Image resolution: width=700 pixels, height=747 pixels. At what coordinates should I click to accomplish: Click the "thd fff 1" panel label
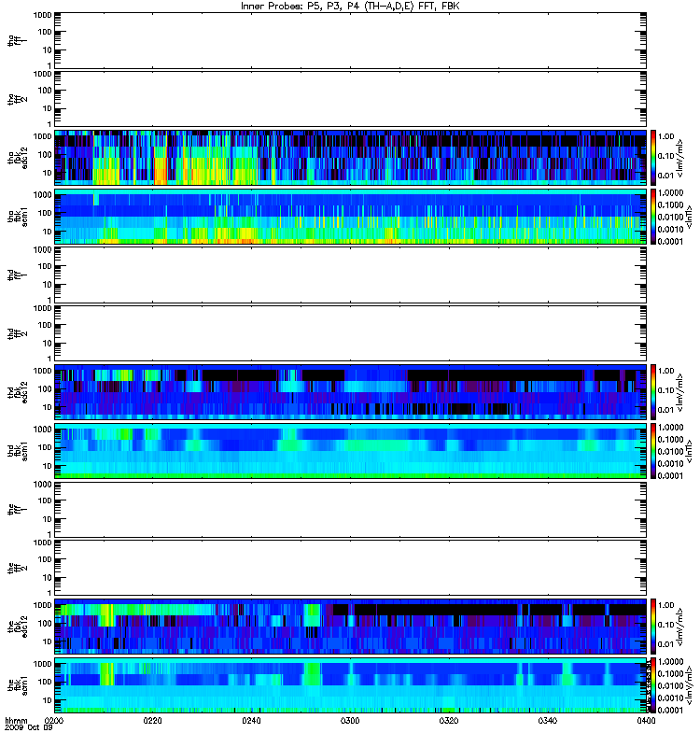18,275
